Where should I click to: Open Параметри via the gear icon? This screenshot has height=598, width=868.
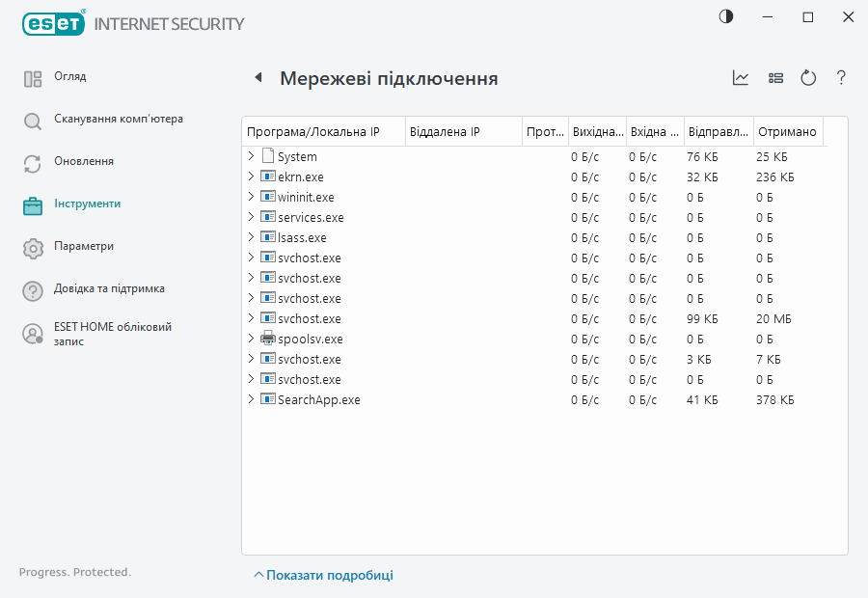click(33, 246)
